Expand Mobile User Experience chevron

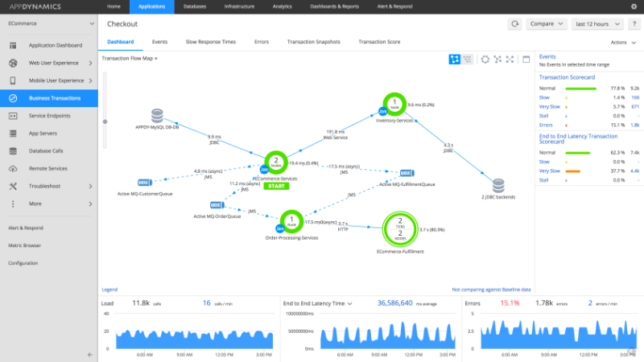90,80
